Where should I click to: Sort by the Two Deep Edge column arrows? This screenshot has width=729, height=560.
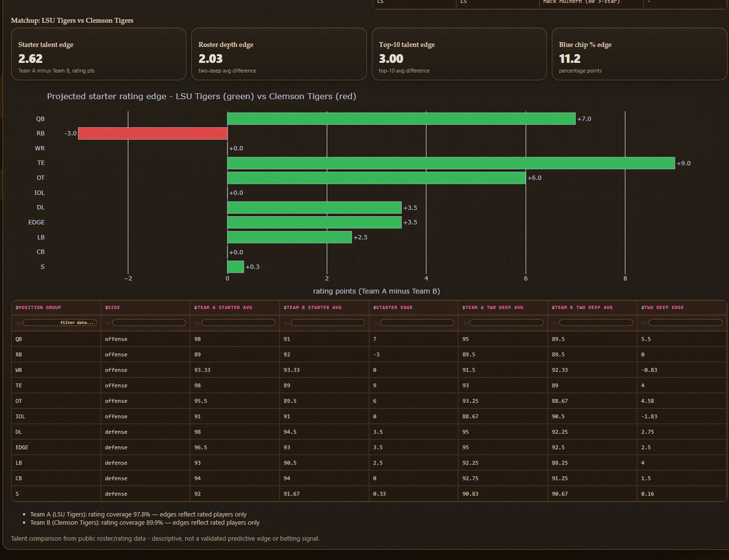tap(643, 307)
